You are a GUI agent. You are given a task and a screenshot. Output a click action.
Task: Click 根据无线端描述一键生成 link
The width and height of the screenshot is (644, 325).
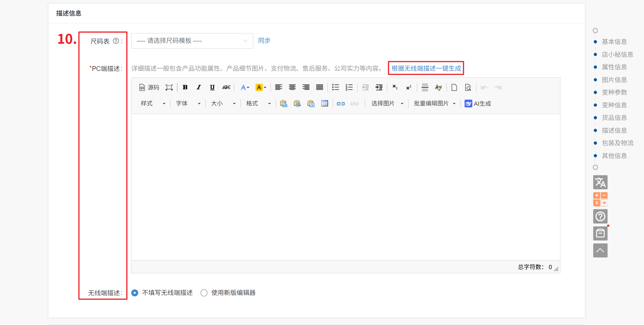pyautogui.click(x=426, y=68)
